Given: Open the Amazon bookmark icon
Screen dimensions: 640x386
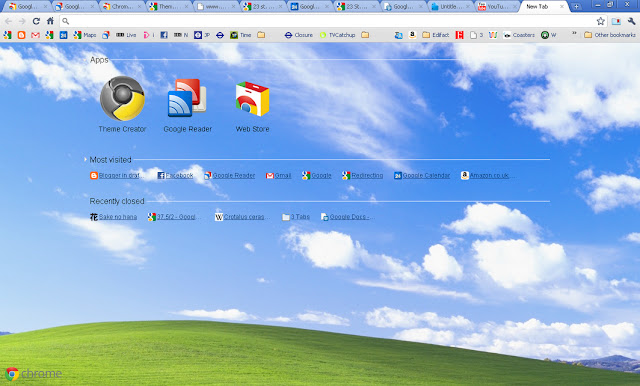Looking at the screenshot, I should point(412,35).
